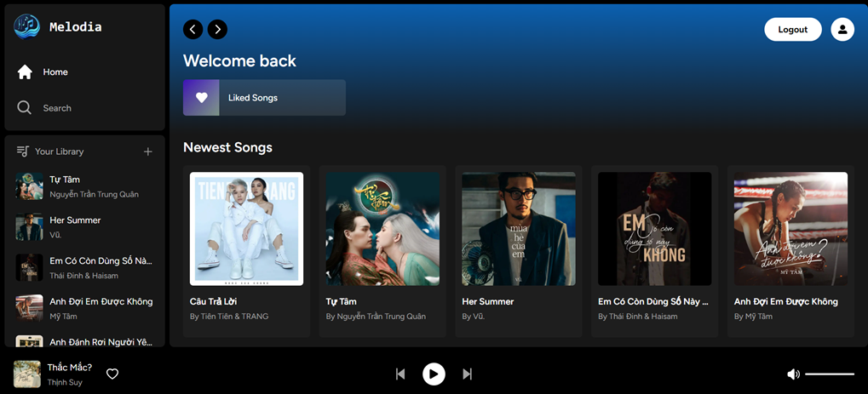Click the Her Summer library thumbnail
Viewport: 868px width, 394px height.
(x=29, y=227)
